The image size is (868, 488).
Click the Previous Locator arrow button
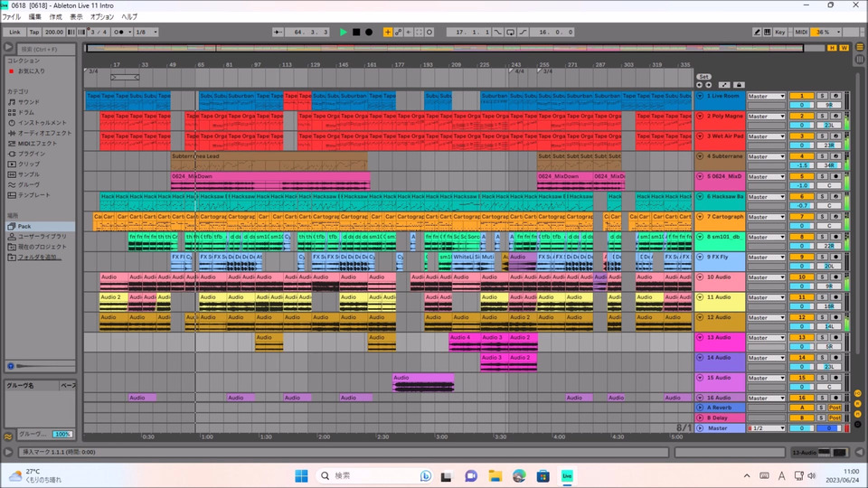(x=699, y=85)
